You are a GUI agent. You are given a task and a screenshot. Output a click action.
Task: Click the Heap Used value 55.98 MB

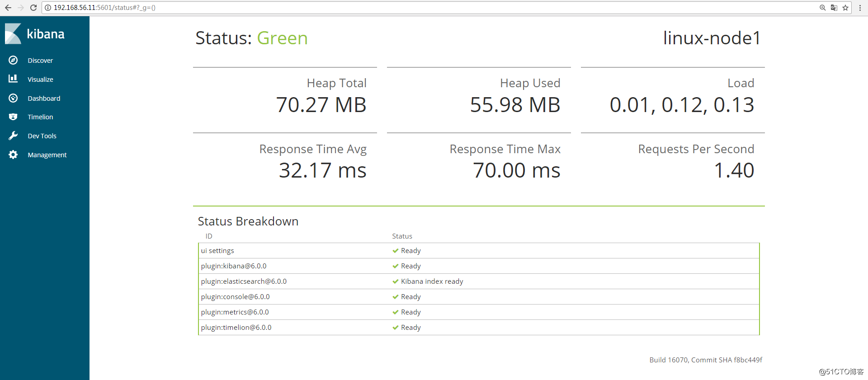515,105
